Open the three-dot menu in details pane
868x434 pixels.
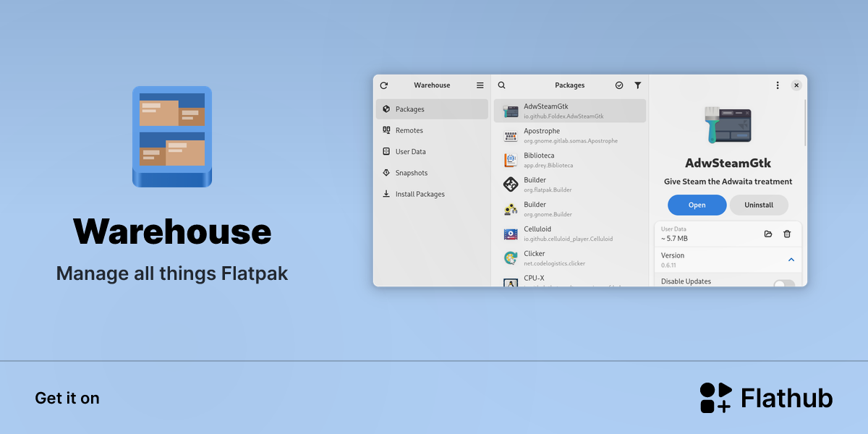point(778,85)
